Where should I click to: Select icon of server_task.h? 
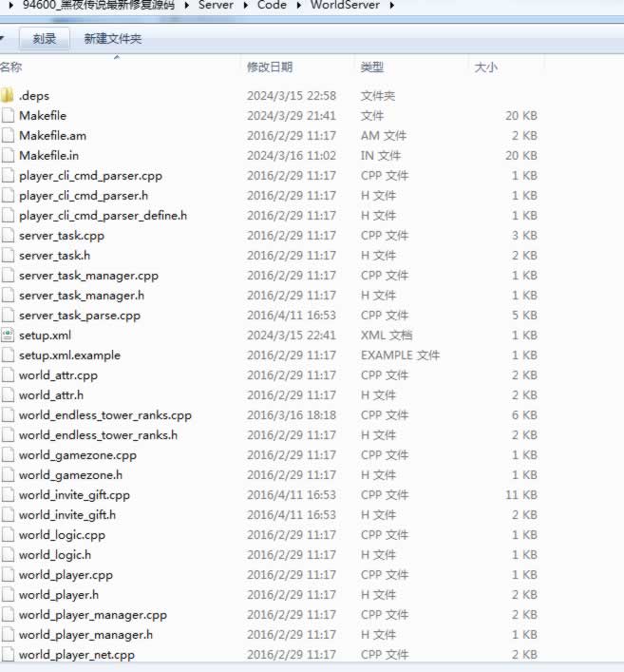(8, 255)
